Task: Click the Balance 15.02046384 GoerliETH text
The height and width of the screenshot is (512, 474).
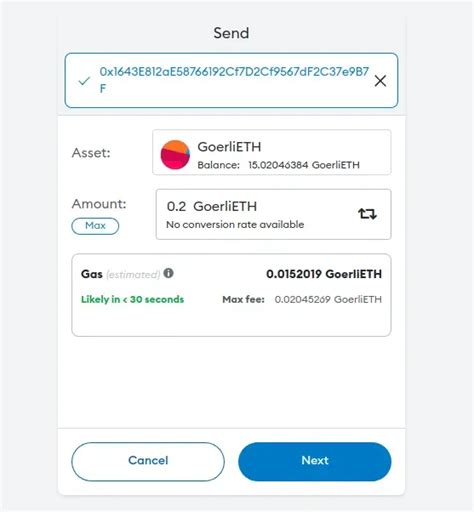Action: [278, 165]
